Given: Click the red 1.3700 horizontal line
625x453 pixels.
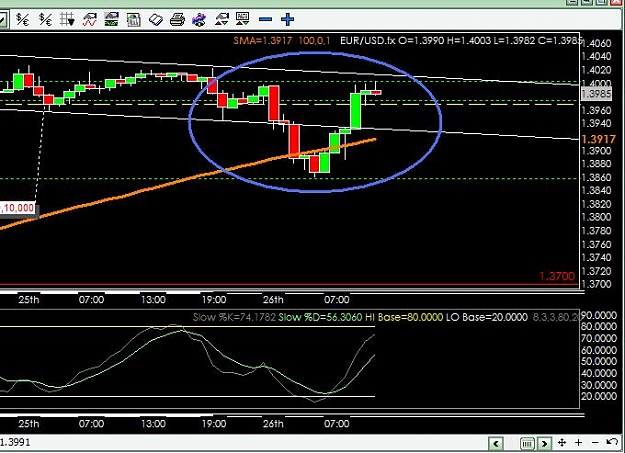Looking at the screenshot, I should (x=289, y=285).
